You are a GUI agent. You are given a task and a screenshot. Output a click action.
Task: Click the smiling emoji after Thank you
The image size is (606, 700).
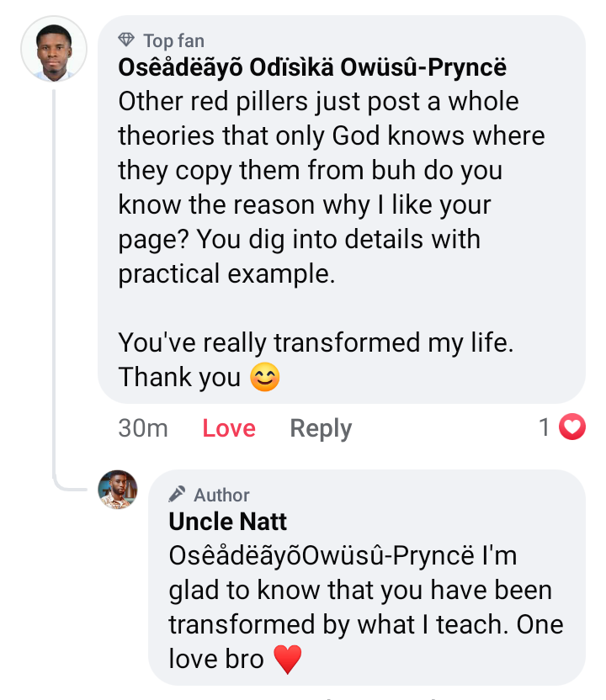(x=265, y=378)
